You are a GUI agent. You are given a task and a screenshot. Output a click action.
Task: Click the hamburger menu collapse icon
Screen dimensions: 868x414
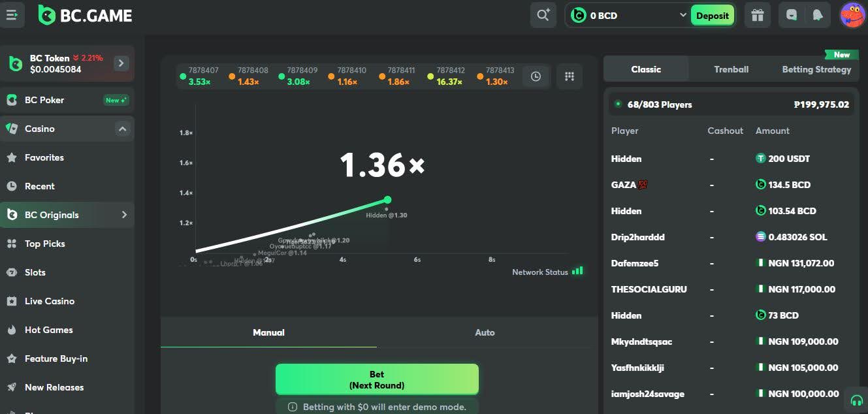(x=12, y=15)
